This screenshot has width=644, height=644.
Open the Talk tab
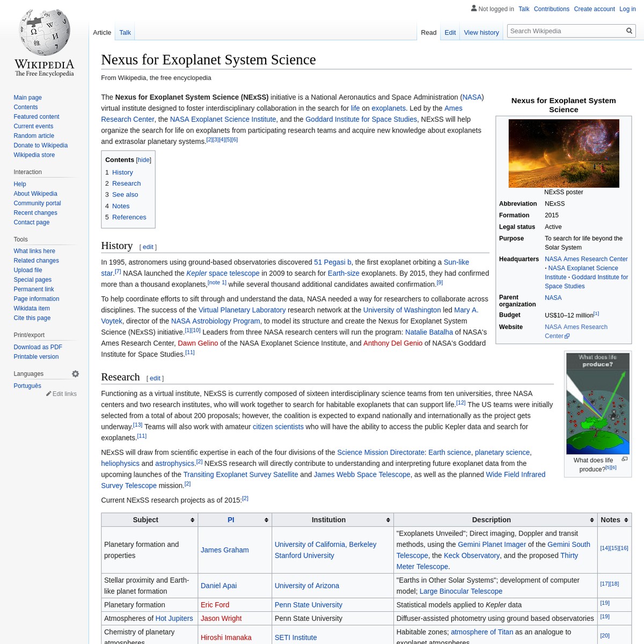(125, 32)
